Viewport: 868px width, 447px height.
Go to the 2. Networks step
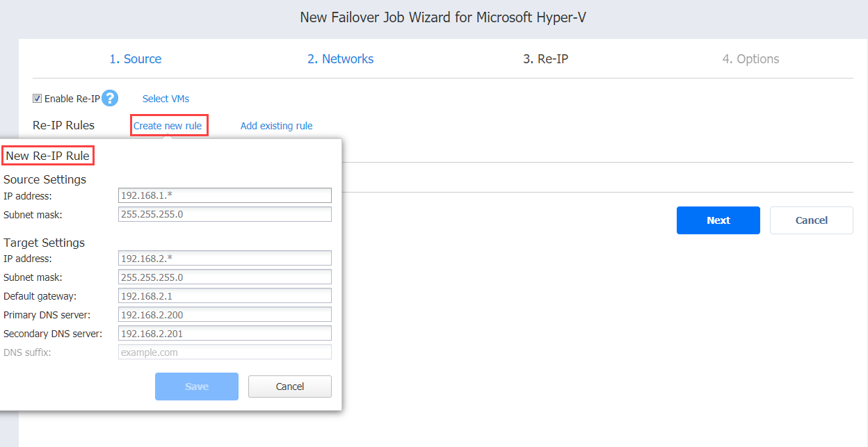[x=341, y=59]
